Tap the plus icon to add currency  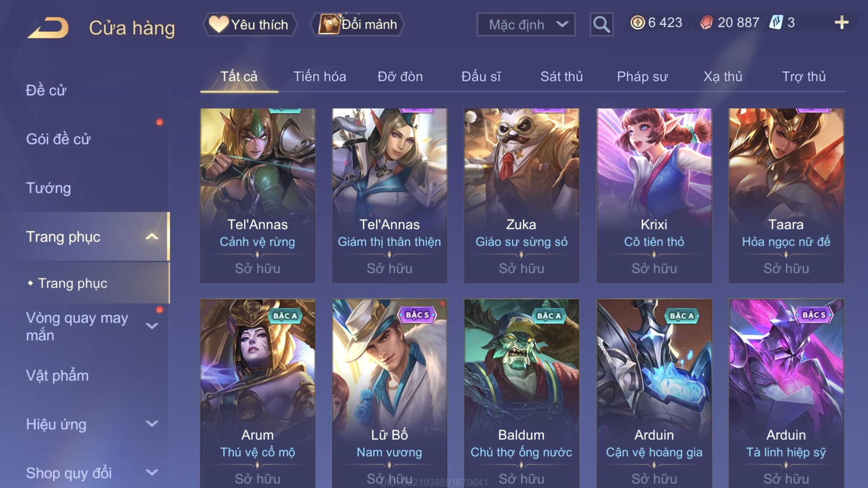(x=841, y=22)
